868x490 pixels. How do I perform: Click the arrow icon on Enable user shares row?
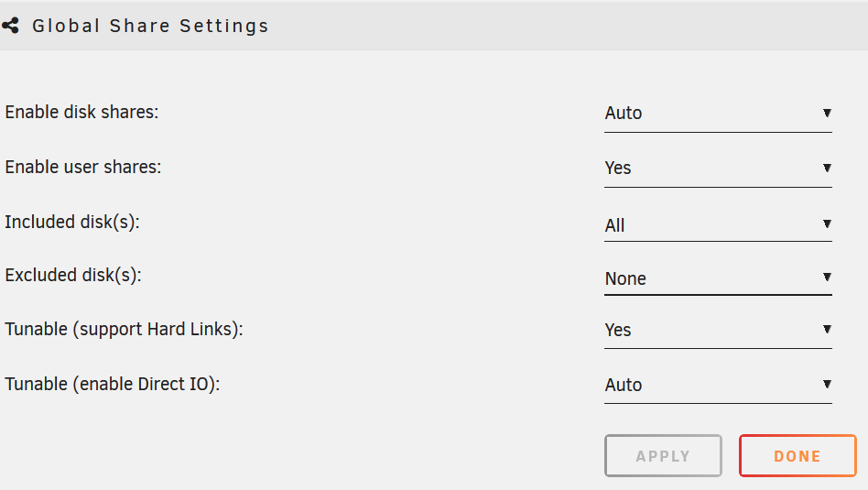pos(827,168)
